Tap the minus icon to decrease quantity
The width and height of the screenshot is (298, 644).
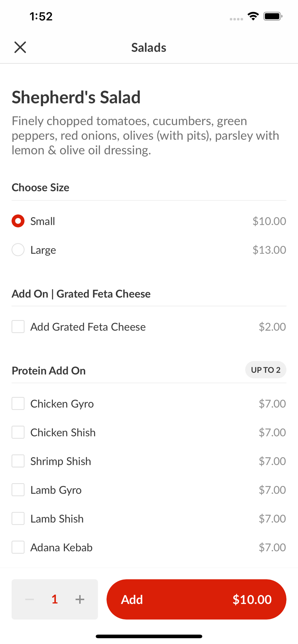point(30,599)
